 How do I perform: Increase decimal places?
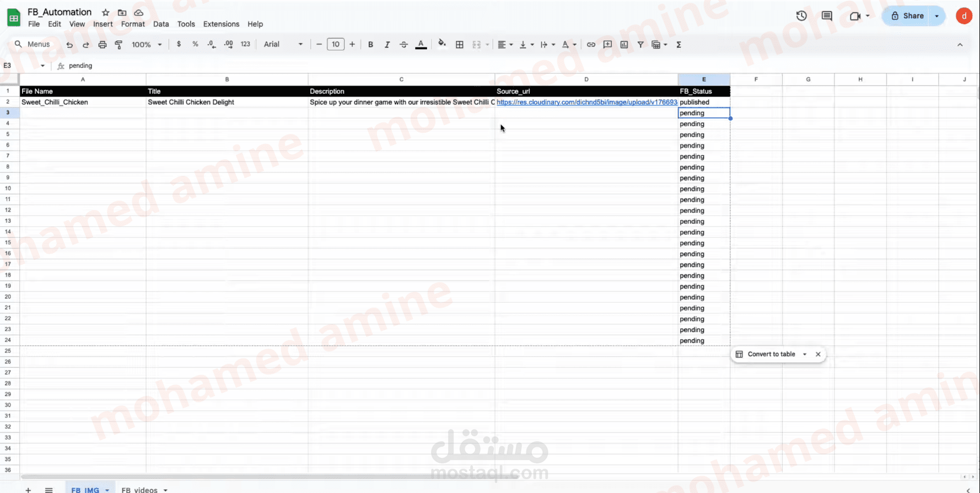click(x=229, y=44)
